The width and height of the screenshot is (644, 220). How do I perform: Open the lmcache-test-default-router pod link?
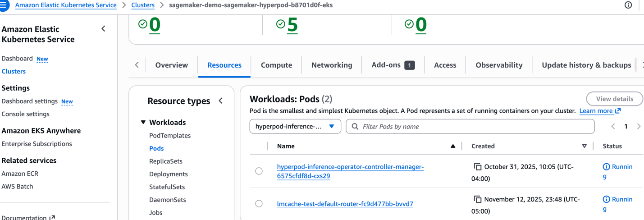coord(345,204)
